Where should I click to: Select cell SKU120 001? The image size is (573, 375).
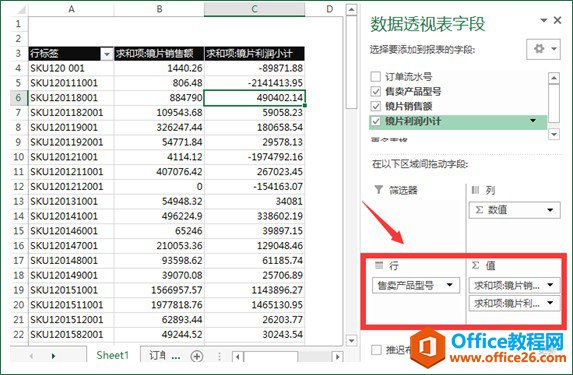tap(71, 68)
